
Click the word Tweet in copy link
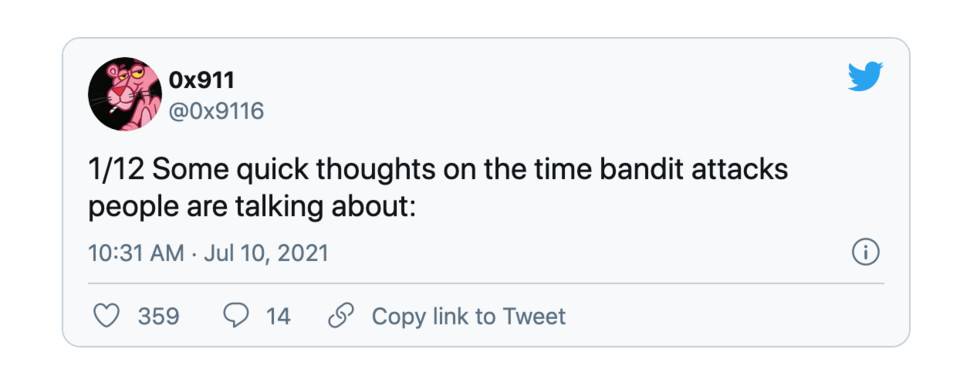[x=534, y=316]
